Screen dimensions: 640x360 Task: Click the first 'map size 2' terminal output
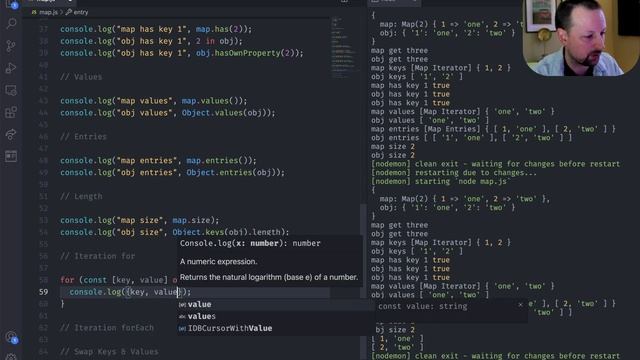[393, 147]
